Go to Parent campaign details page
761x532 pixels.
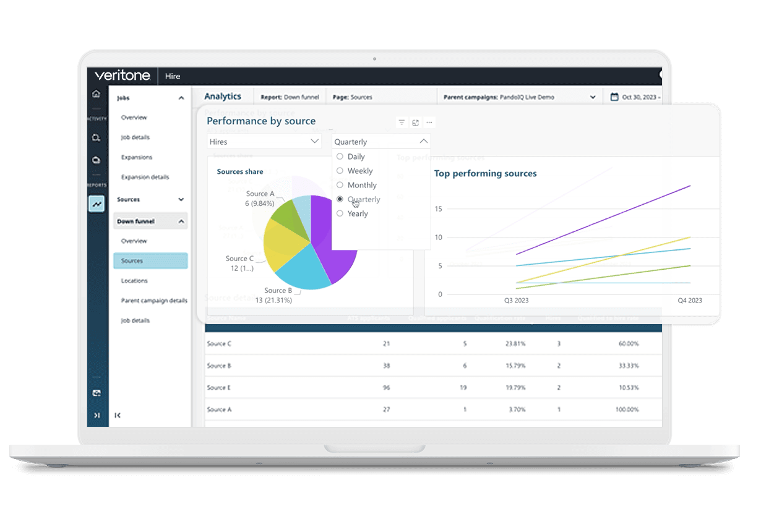click(154, 301)
